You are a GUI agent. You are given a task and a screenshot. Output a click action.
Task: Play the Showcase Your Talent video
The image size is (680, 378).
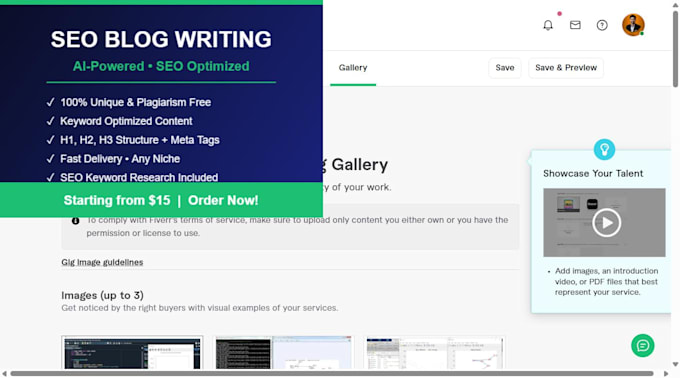(607, 223)
